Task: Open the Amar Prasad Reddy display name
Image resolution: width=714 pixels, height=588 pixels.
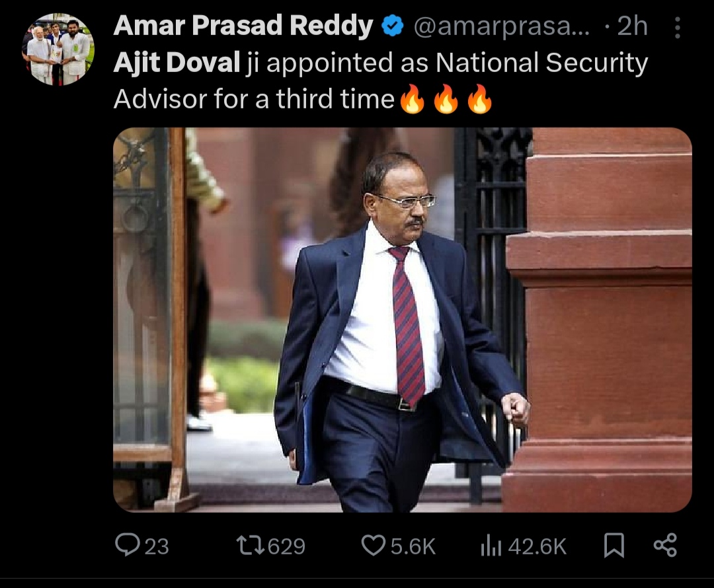Action: 243,26
